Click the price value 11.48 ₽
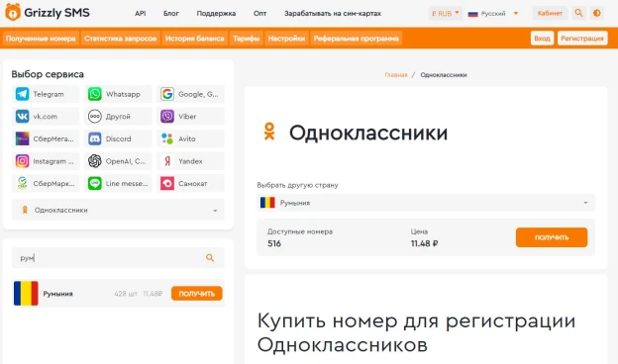 (x=424, y=243)
